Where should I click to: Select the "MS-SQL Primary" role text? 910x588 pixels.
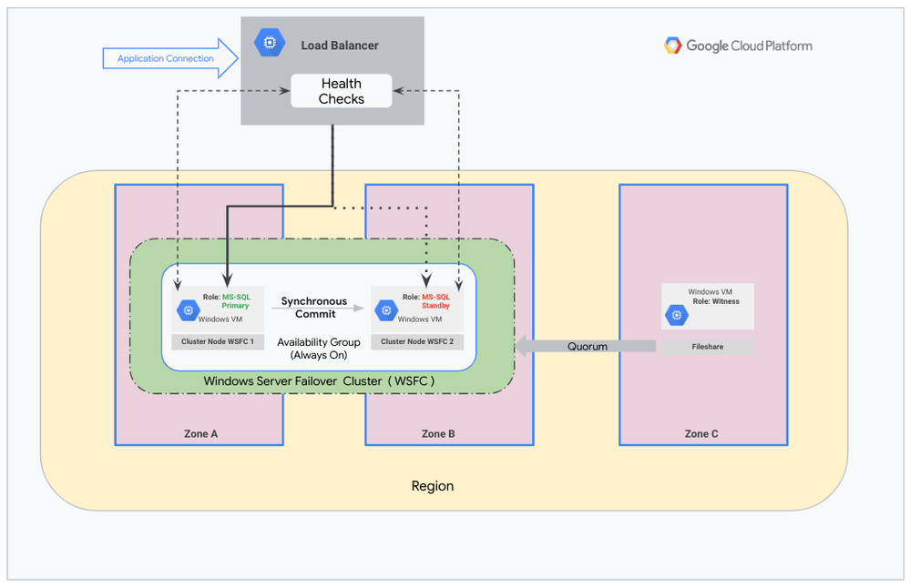tap(236, 301)
